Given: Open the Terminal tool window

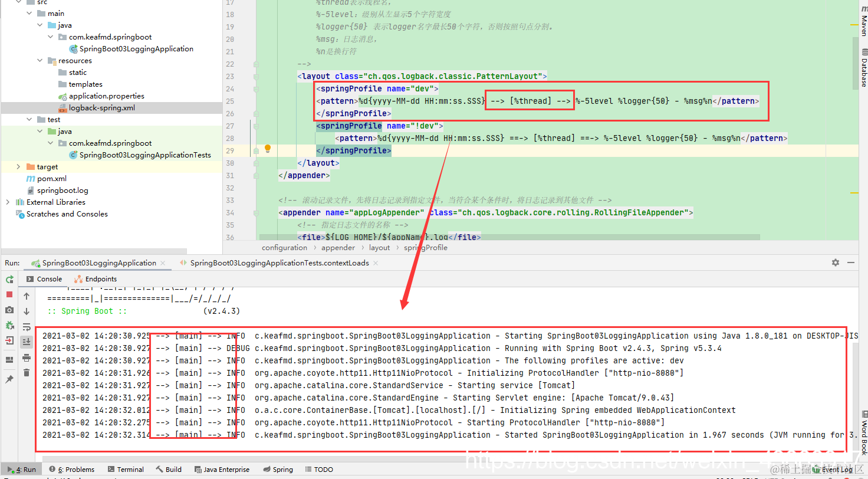Looking at the screenshot, I should 125,470.
